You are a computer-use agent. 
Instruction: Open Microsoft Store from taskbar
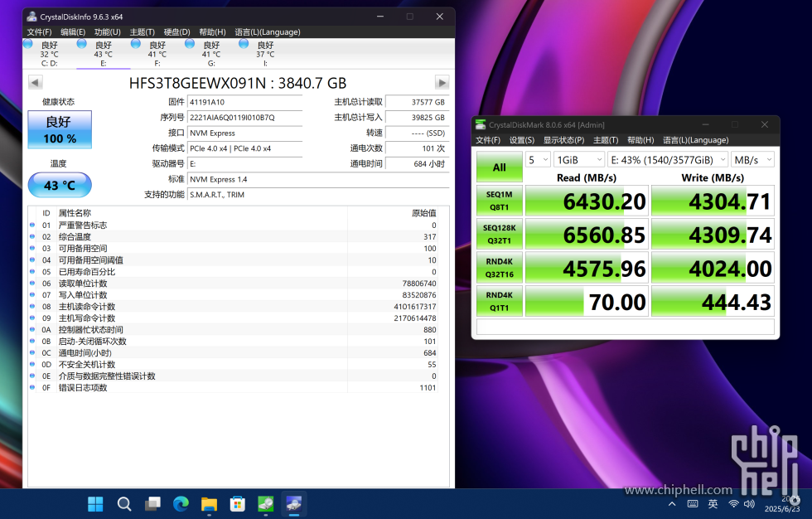click(x=237, y=503)
